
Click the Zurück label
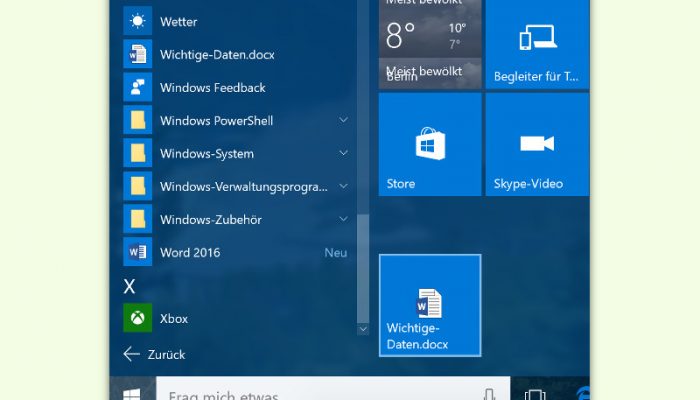(x=166, y=354)
